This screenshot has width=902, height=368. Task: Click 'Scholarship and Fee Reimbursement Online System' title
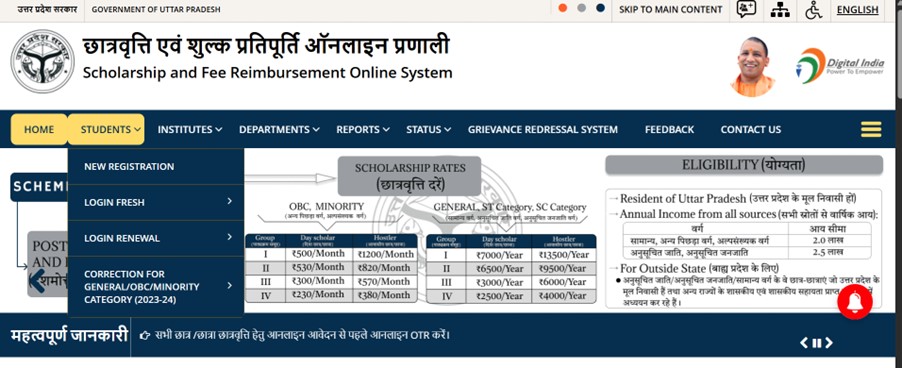pyautogui.click(x=267, y=73)
